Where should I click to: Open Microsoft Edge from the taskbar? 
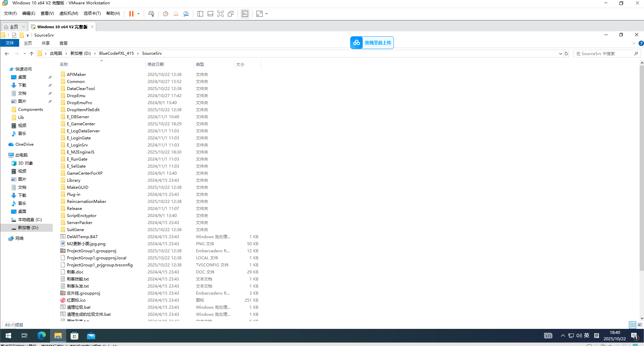pos(42,336)
